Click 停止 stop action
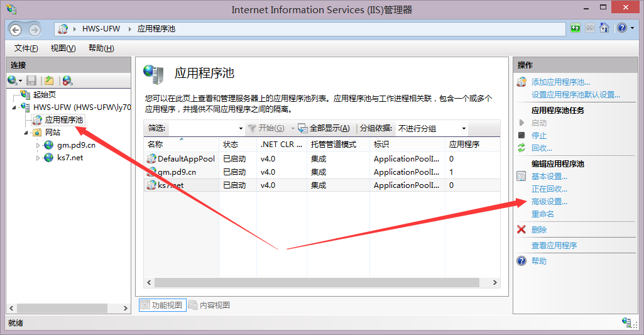This screenshot has height=335, width=644. pyautogui.click(x=539, y=135)
